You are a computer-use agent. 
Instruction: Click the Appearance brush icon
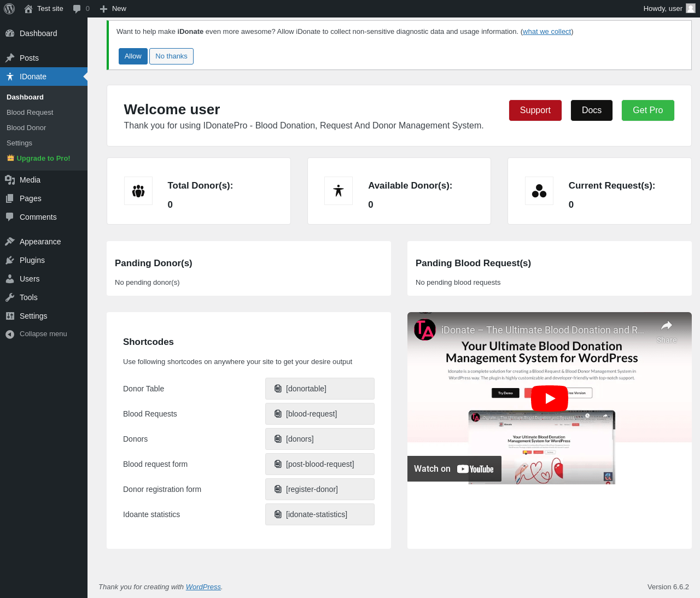pyautogui.click(x=10, y=242)
